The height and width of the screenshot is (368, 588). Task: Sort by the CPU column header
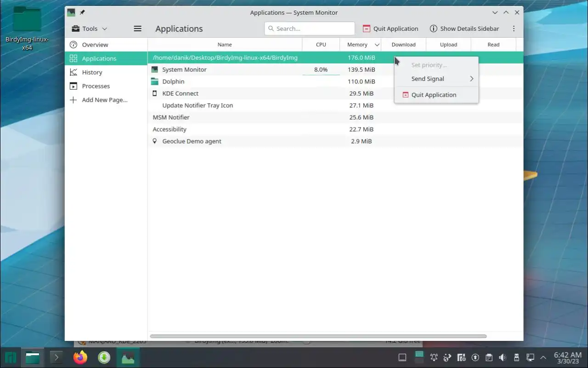coord(321,45)
